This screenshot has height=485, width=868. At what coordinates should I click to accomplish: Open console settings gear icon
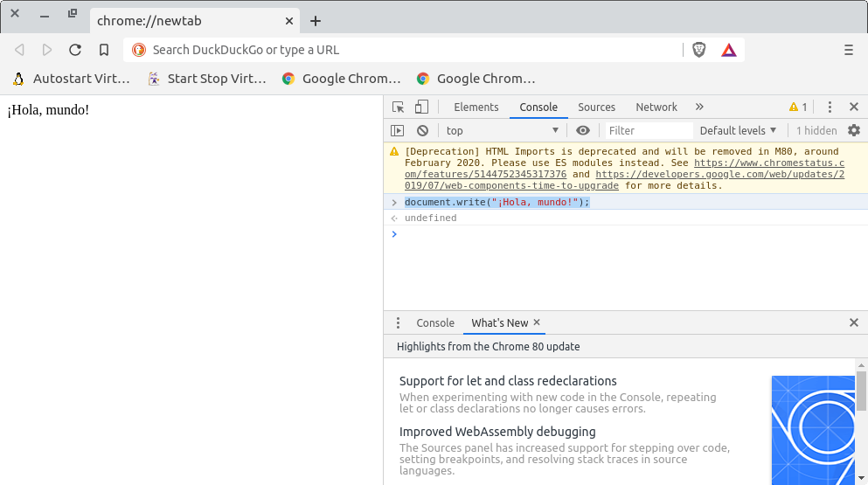[854, 131]
